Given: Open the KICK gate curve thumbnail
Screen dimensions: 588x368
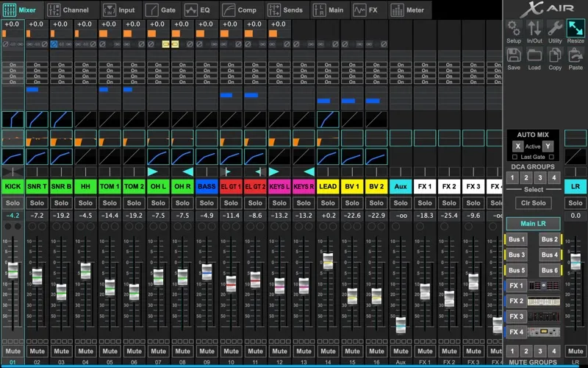Looking at the screenshot, I should [12, 119].
